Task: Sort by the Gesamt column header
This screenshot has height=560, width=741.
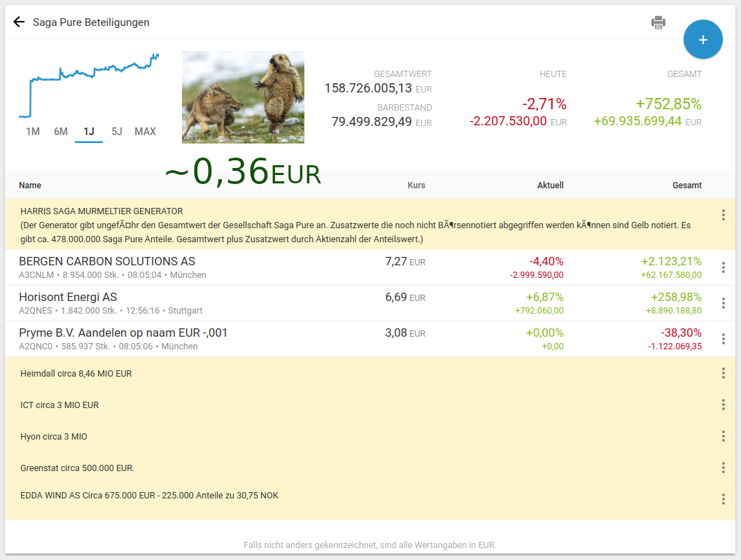Action: [x=686, y=185]
